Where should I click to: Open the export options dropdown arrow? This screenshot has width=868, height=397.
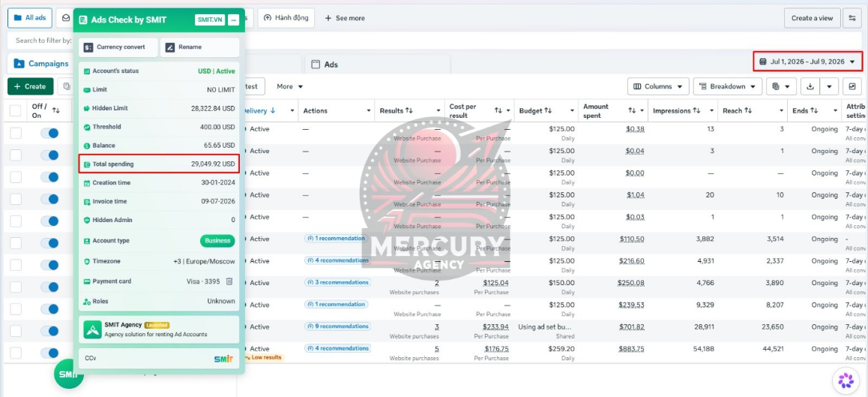point(829,86)
